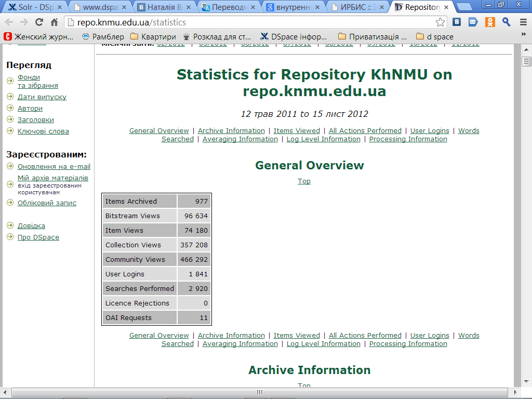The image size is (532, 399).
Task: Open Дати випуску link
Action: click(x=42, y=97)
